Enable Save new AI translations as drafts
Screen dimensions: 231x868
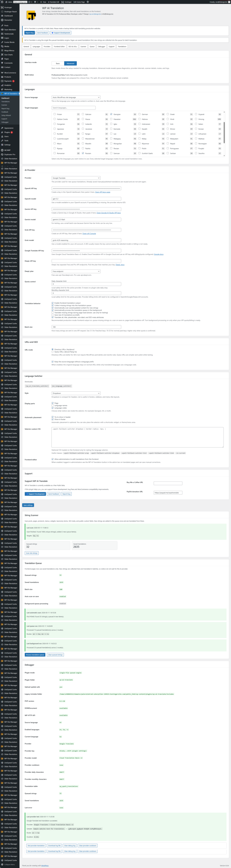[x=52, y=315]
